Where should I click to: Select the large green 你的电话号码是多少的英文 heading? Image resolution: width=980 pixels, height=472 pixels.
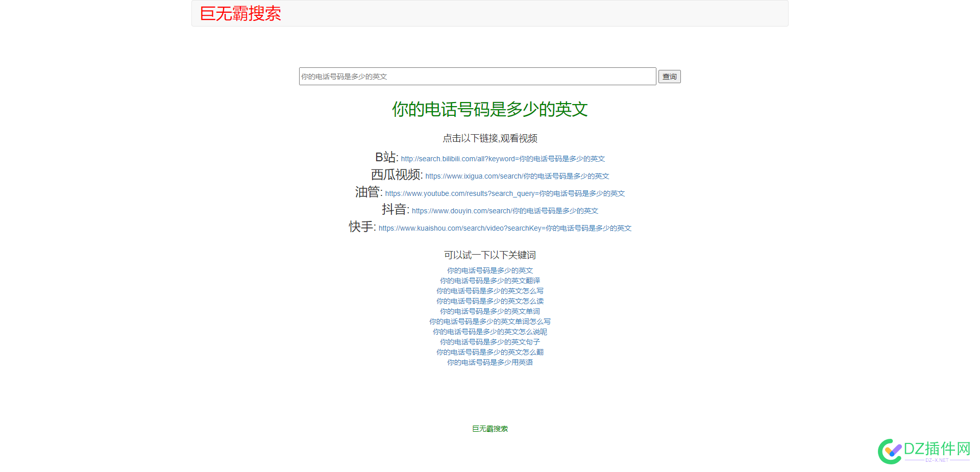[x=490, y=109]
